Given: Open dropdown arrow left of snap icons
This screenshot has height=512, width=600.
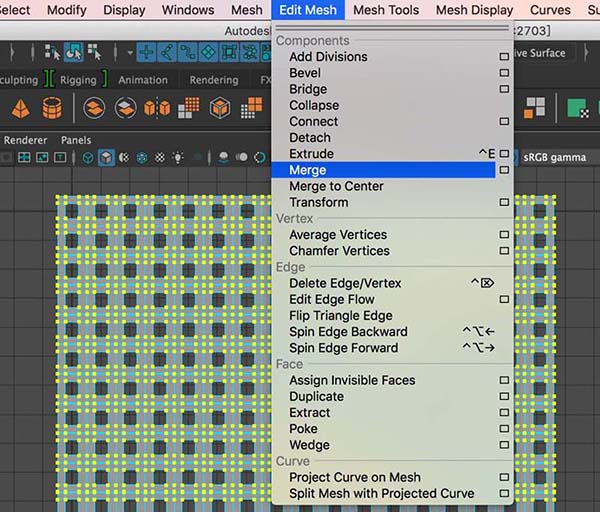Looking at the screenshot, I should click(130, 53).
